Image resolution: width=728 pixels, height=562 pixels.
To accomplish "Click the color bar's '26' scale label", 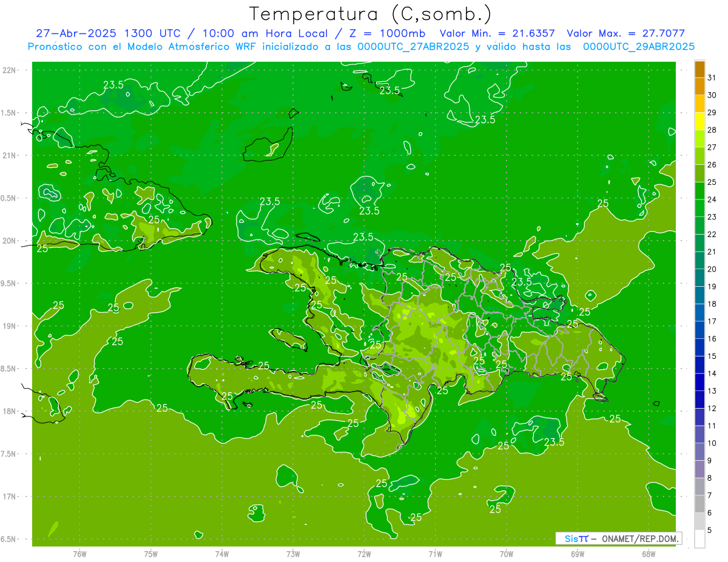I will 712,165.
